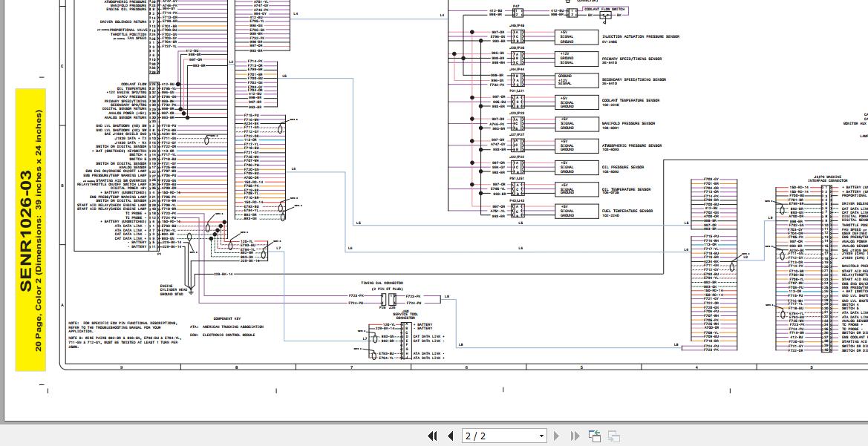The width and height of the screenshot is (868, 446).
Task: Click the Fuel Temperature Sensor label
Action: 627,211
